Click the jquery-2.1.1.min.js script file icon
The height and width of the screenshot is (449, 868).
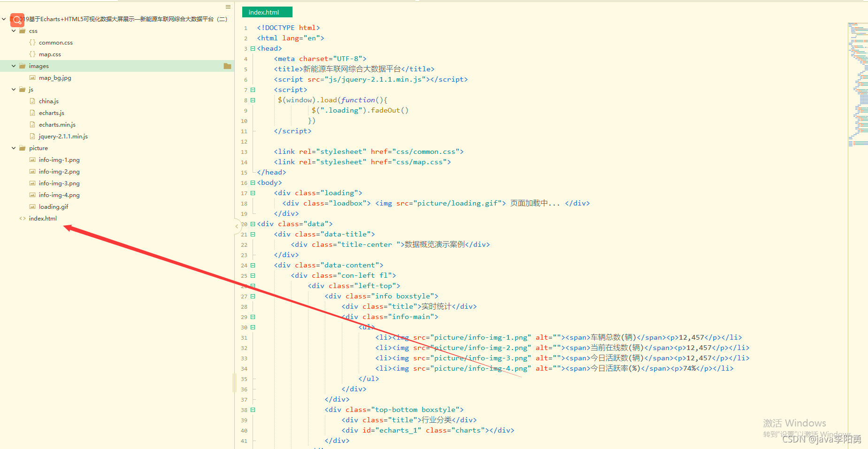[32, 136]
